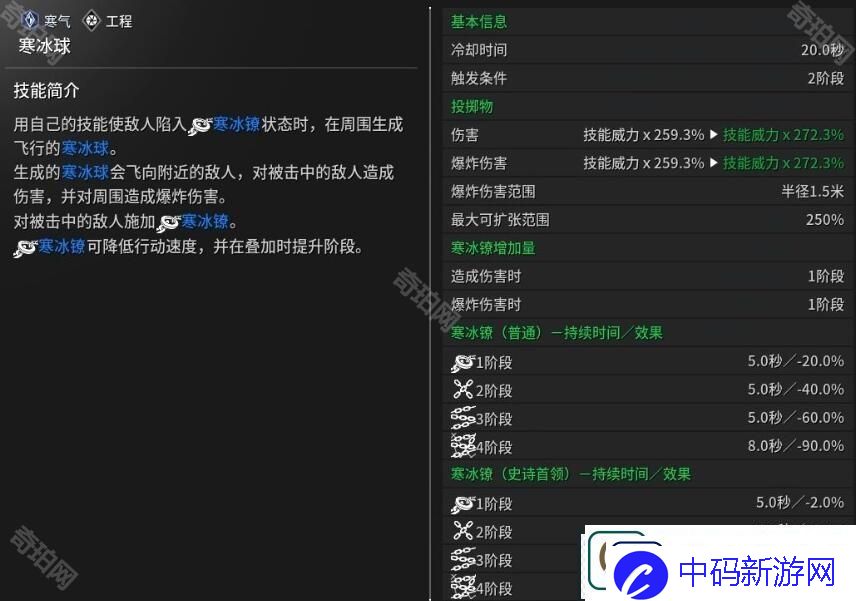
Task: Click the 5.0秒／-40.0% value
Action: (x=796, y=390)
